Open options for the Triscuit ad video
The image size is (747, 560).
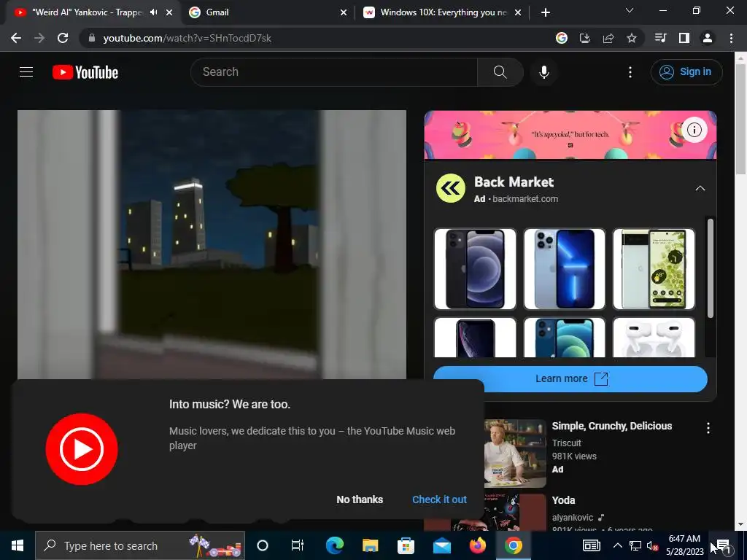point(708,428)
